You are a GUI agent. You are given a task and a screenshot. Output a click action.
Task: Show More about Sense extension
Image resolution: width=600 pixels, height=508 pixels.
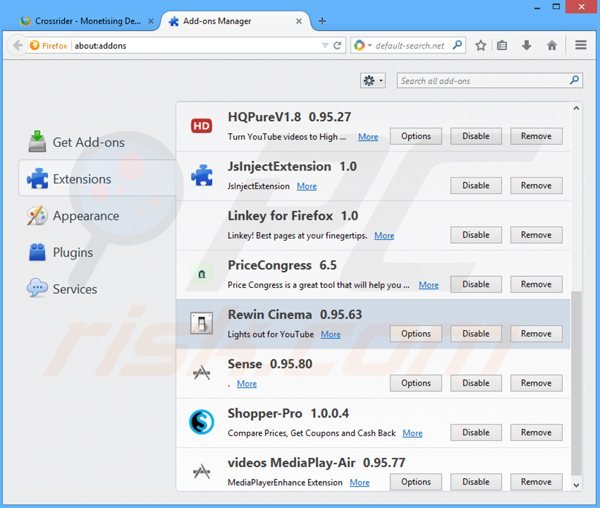(x=247, y=384)
